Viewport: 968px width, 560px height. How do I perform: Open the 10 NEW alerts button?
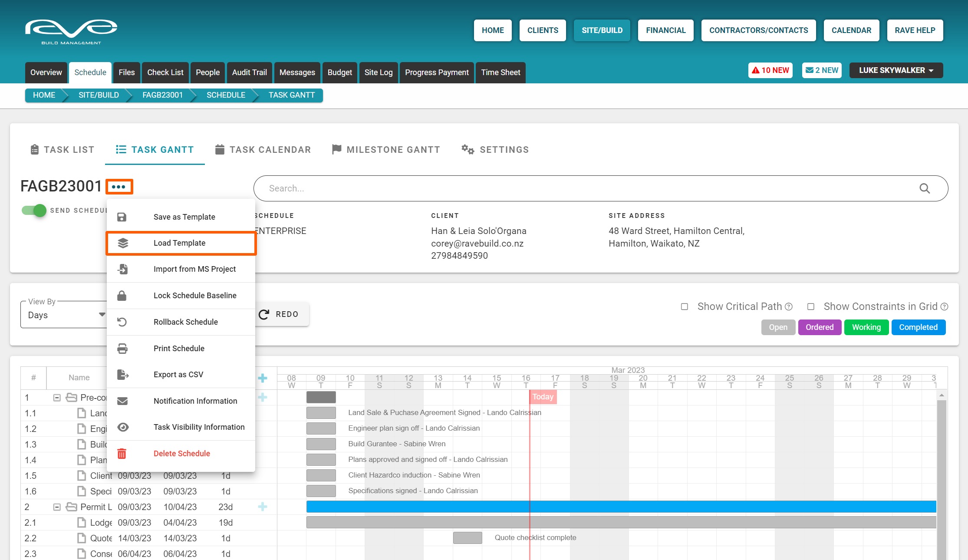(770, 70)
